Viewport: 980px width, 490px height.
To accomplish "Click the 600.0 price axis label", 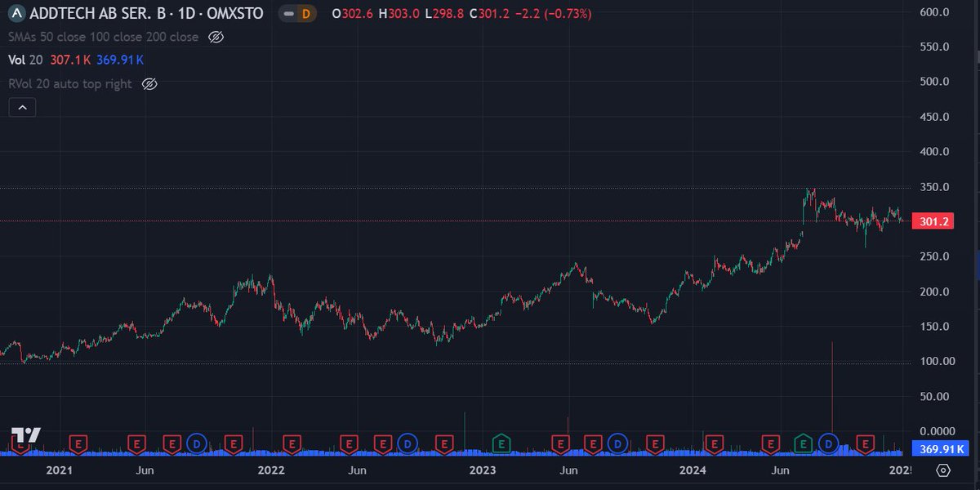I will [x=933, y=12].
